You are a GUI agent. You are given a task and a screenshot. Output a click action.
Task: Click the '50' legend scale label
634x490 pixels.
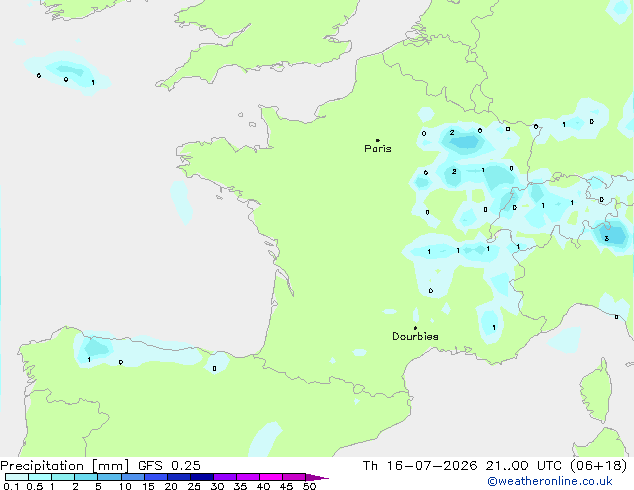point(309,486)
